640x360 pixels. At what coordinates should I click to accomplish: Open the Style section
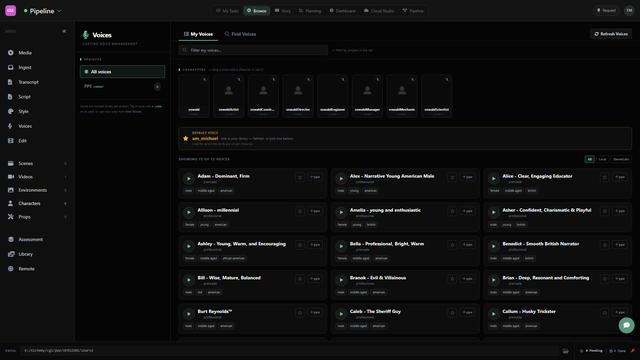[x=23, y=111]
